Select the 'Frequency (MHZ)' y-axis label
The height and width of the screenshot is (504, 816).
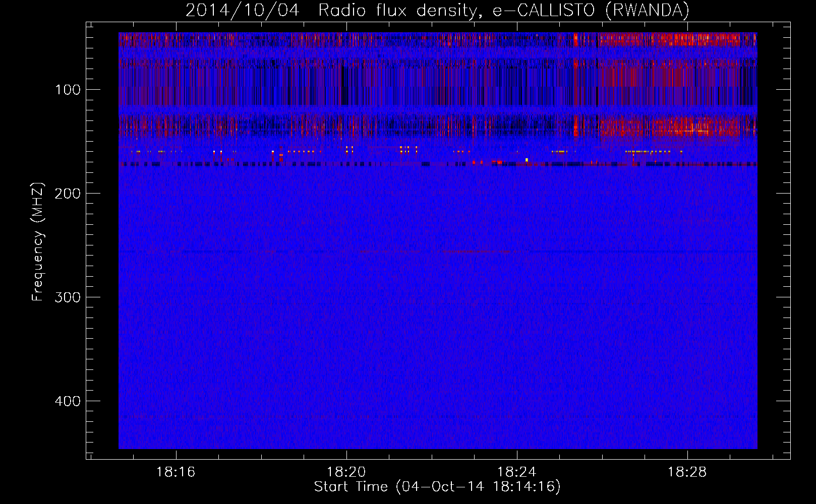tap(38, 242)
